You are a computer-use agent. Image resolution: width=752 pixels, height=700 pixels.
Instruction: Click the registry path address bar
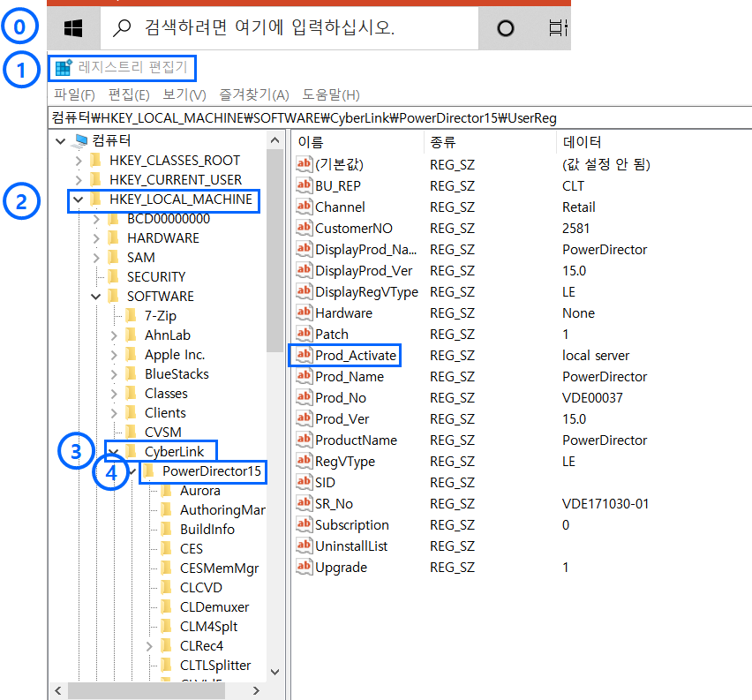click(x=400, y=118)
